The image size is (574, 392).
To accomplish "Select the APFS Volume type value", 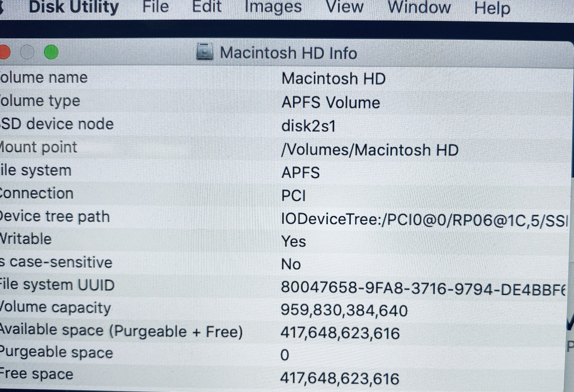I will click(x=331, y=102).
